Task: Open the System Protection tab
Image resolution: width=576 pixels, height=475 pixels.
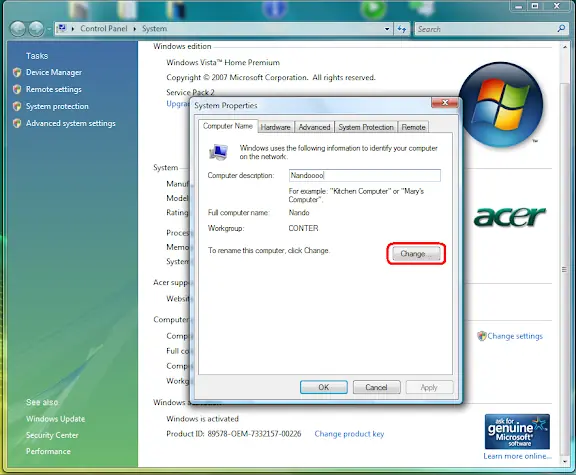Action: tap(366, 127)
